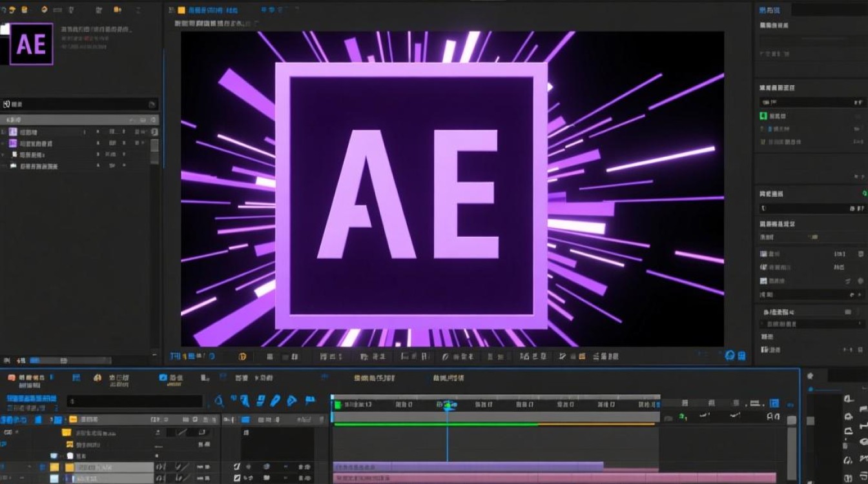
Task: Click the blue flag icon in timeline toolbar
Action: [x=310, y=400]
